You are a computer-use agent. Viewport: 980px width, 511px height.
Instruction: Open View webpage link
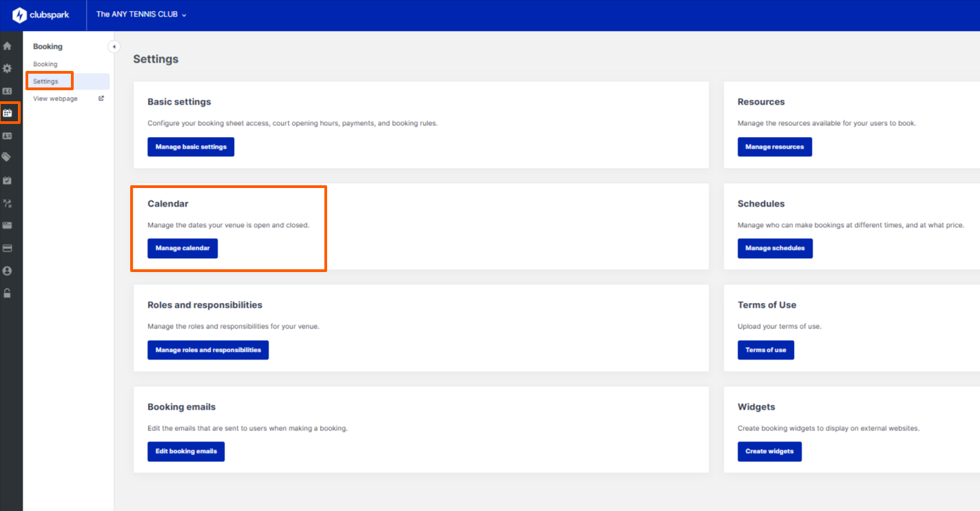(x=55, y=98)
